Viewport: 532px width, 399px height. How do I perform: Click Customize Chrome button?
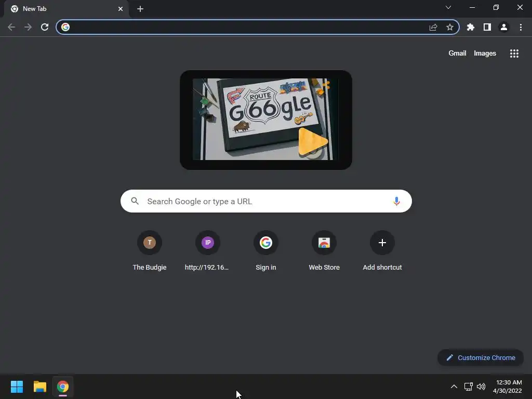click(481, 357)
